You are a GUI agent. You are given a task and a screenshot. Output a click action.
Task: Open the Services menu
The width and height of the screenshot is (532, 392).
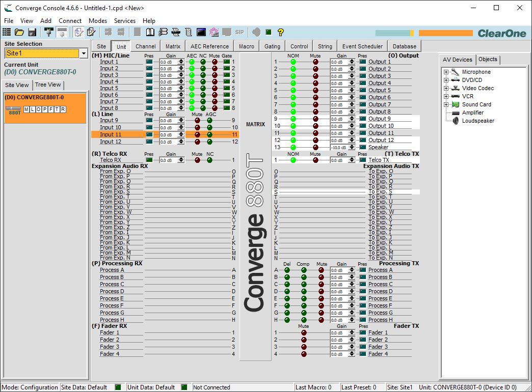point(124,21)
